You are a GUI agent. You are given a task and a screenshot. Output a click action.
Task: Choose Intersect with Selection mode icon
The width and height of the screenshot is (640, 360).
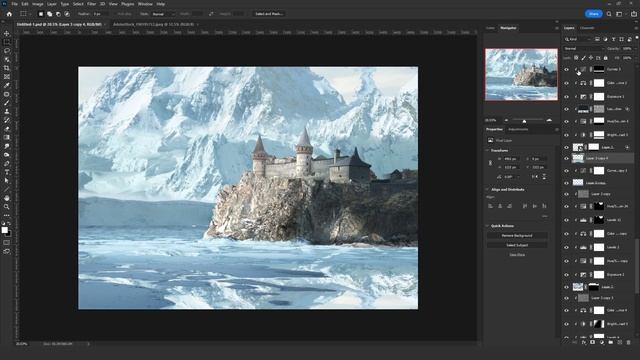67,14
